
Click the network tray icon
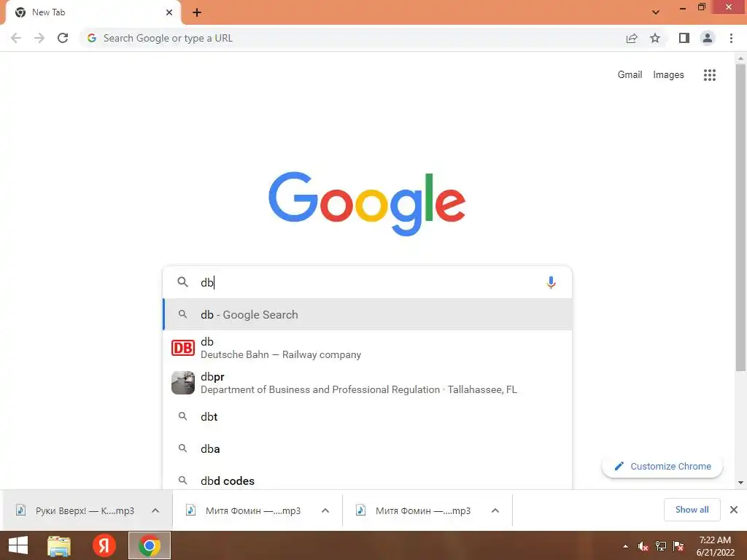tap(661, 546)
